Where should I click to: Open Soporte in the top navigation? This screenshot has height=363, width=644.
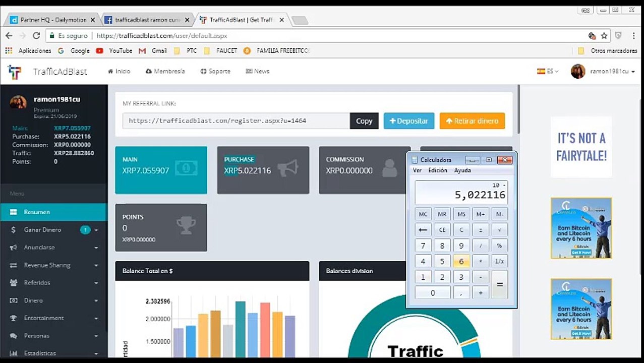[x=215, y=72]
